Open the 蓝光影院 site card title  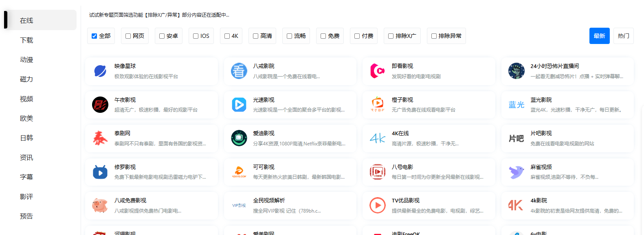click(541, 100)
